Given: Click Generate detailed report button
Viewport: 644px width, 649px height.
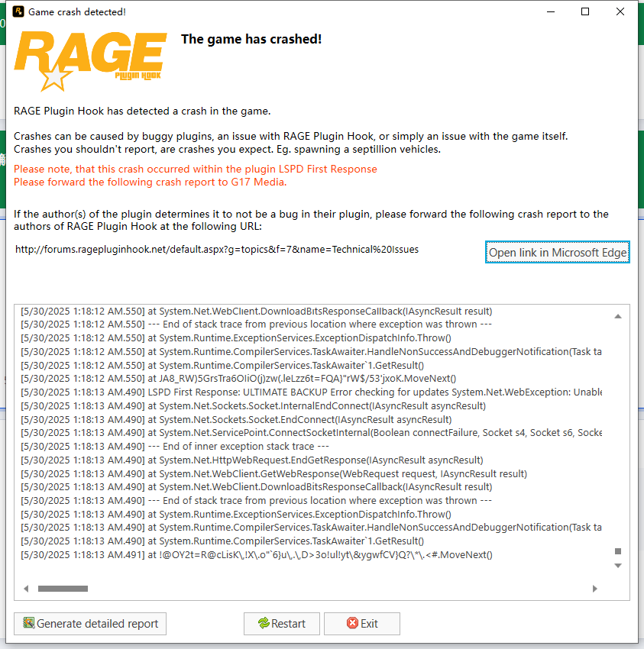Looking at the screenshot, I should click(x=90, y=623).
